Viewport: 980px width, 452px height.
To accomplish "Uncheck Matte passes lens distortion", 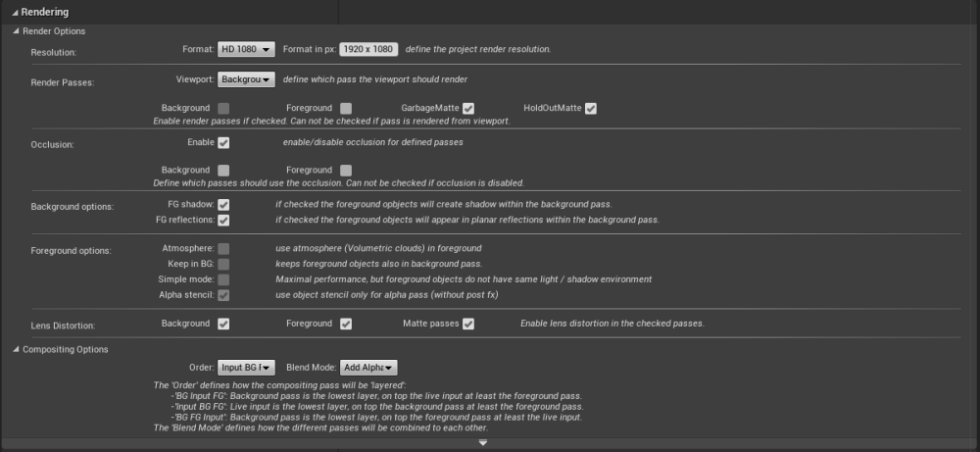I will point(468,324).
